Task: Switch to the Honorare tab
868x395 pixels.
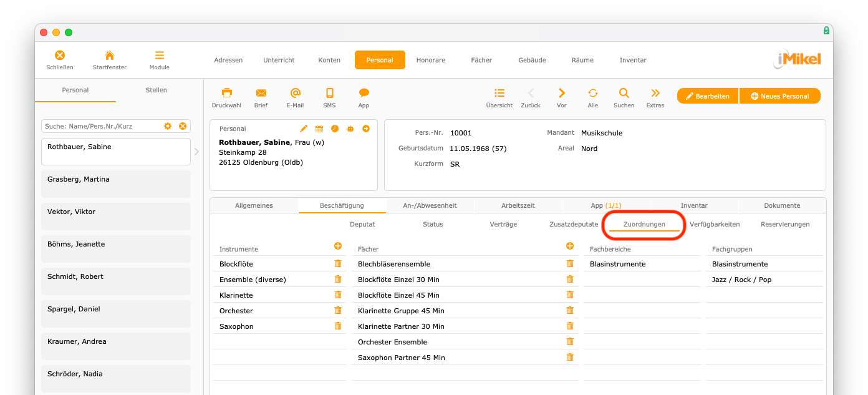Action: pos(431,60)
